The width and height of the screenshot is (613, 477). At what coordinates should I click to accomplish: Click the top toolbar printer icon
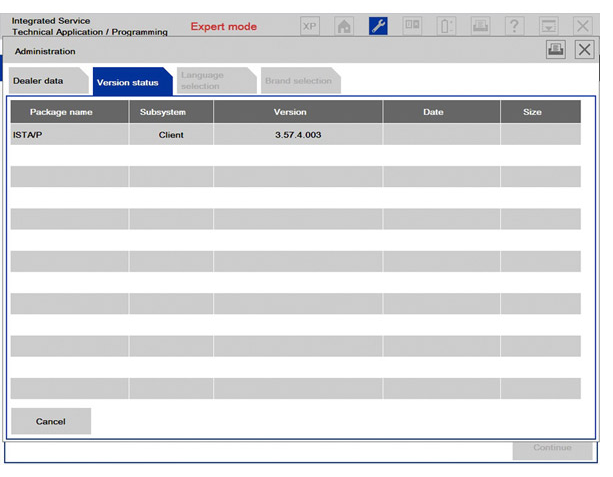480,26
